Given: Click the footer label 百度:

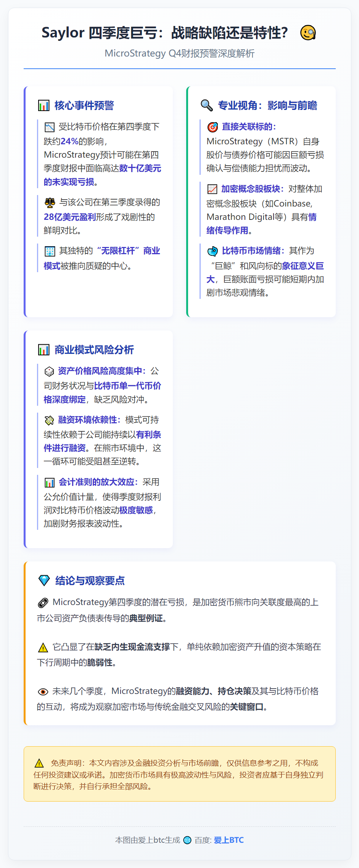Looking at the screenshot, I should (x=203, y=840).
